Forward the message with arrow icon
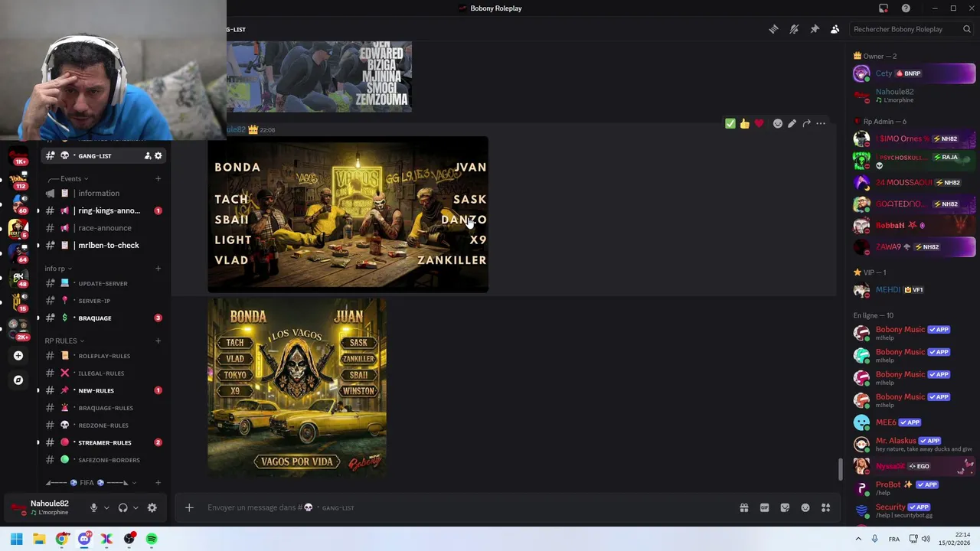This screenshot has width=980, height=551. pyautogui.click(x=806, y=123)
